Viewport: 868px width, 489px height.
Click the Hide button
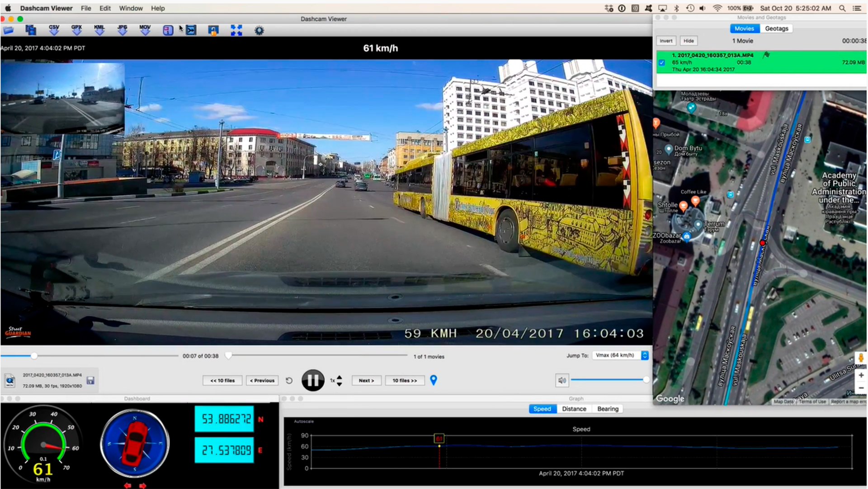point(689,41)
